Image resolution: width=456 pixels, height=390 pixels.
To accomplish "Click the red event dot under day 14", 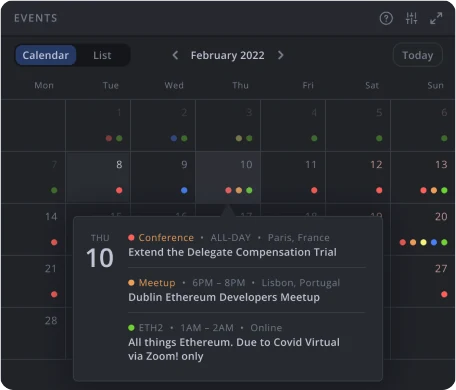I will (54, 242).
